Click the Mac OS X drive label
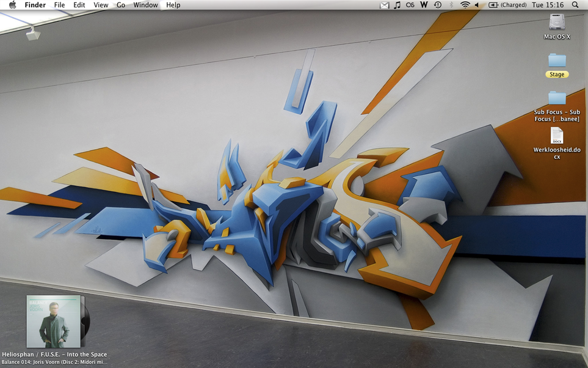Screen dimensions: 588x368 [x=557, y=37]
